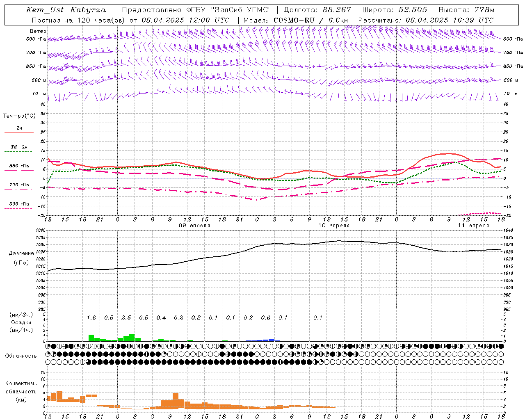
Task: Click the '(гПа)' unit label under Давление
Action: [x=21, y=263]
